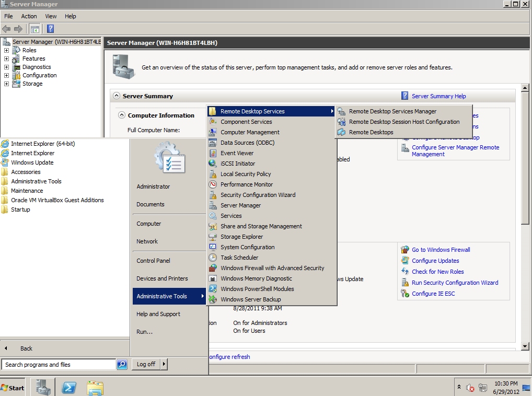Click the Go to Windows Firewall link
Image resolution: width=532 pixels, height=396 pixels.
tap(441, 250)
